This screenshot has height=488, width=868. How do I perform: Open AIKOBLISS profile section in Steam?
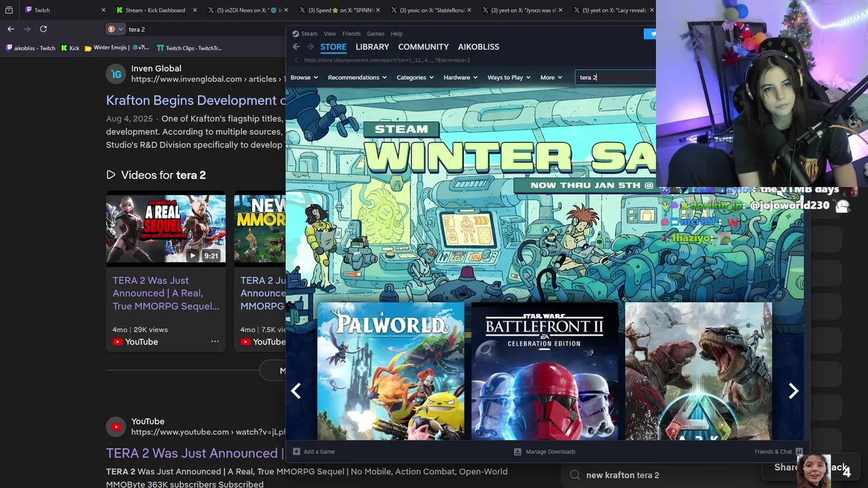click(x=478, y=47)
